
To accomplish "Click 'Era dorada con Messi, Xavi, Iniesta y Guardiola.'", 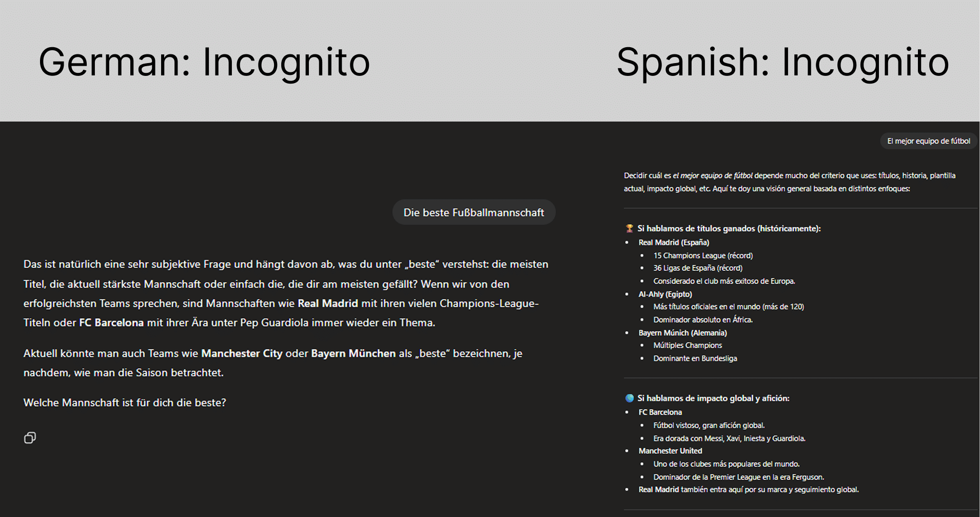I will pyautogui.click(x=729, y=439).
